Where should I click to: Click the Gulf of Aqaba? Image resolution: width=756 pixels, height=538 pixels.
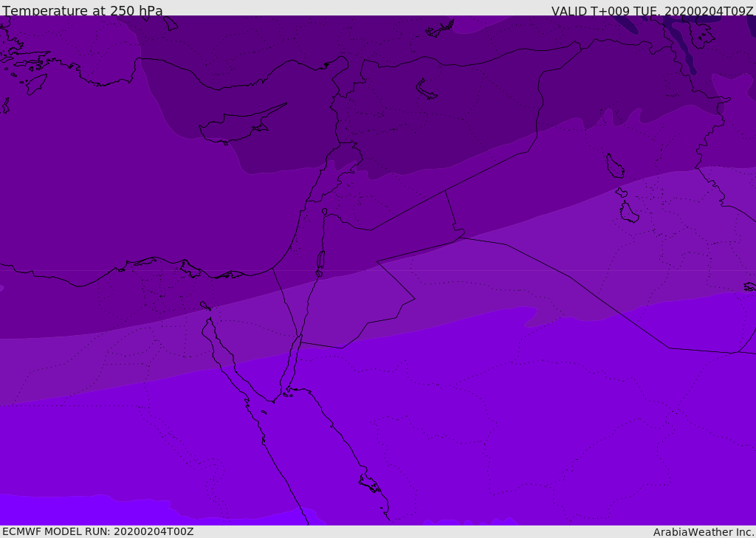291,367
